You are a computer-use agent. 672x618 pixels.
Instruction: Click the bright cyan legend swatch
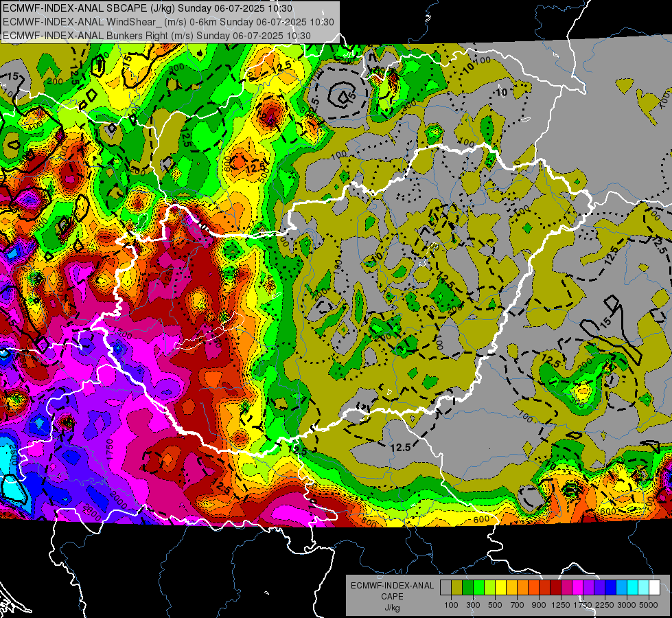(x=633, y=588)
